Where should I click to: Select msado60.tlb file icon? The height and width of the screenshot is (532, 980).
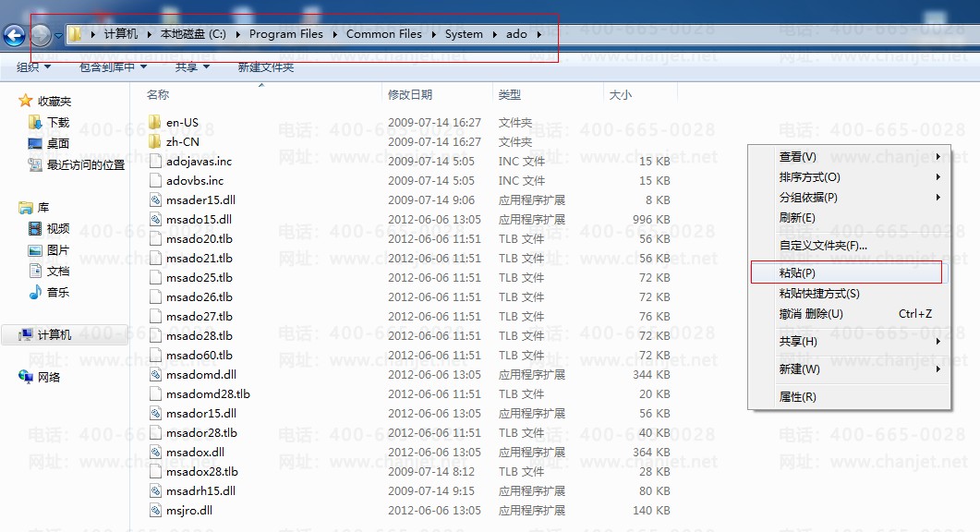click(x=155, y=355)
